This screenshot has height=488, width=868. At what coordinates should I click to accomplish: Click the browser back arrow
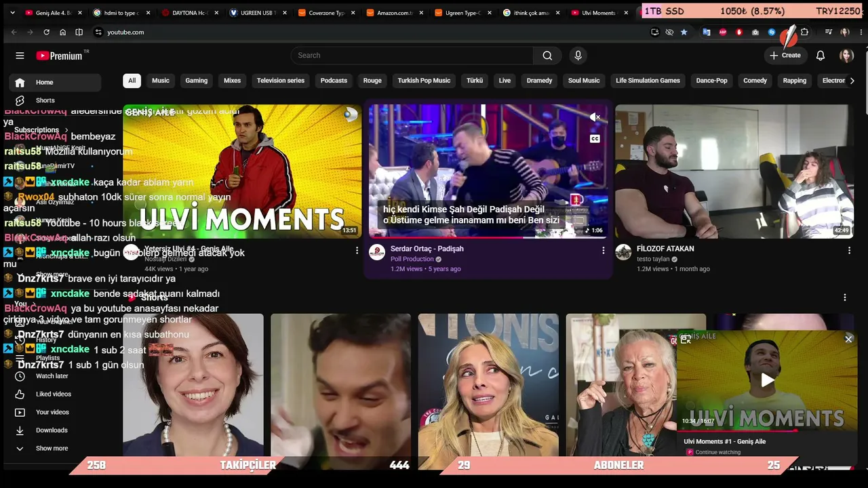pos(14,32)
